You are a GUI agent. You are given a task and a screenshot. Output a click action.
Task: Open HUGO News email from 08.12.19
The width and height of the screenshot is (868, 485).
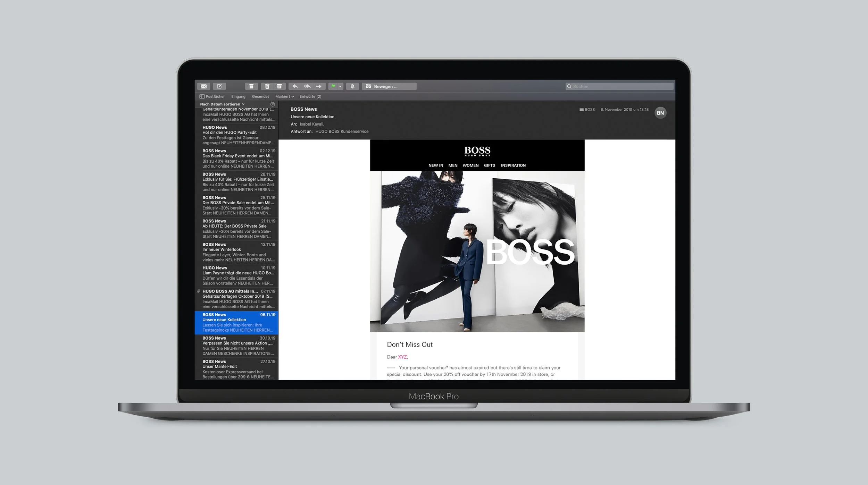(x=236, y=135)
